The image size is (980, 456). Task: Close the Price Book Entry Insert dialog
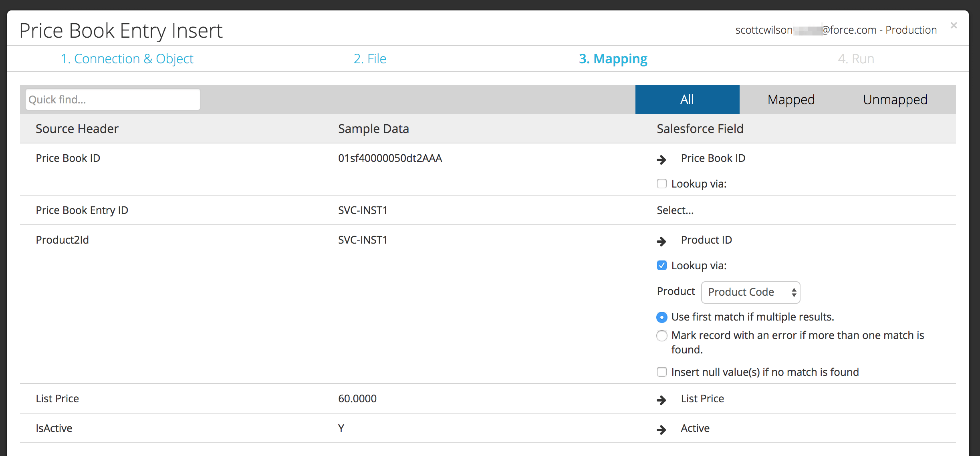(x=954, y=26)
